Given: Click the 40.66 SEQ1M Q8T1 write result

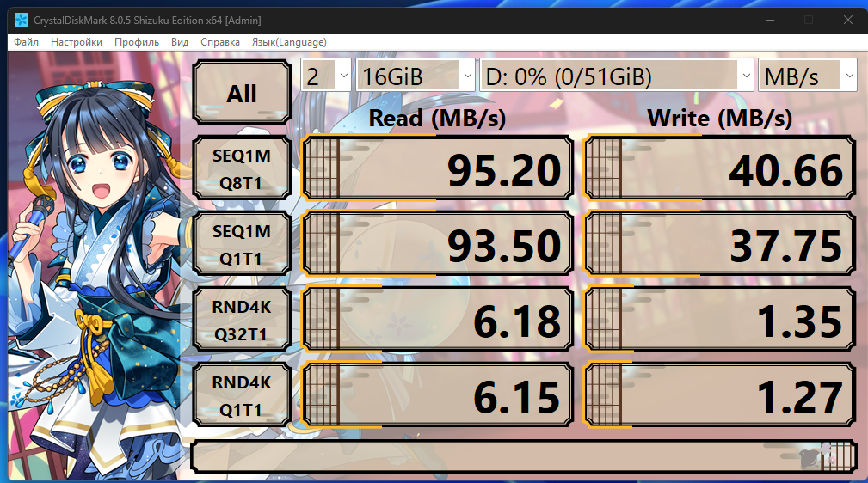Looking at the screenshot, I should pyautogui.click(x=720, y=168).
